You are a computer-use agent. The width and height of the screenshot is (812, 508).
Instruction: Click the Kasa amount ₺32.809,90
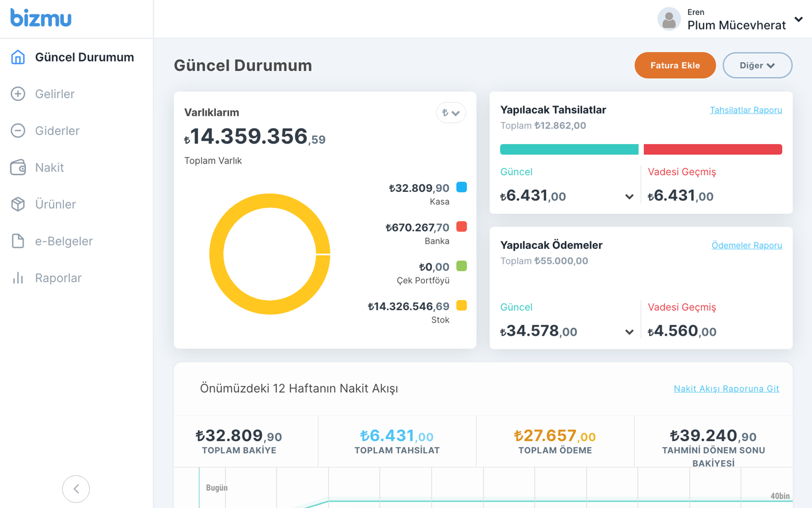[419, 188]
